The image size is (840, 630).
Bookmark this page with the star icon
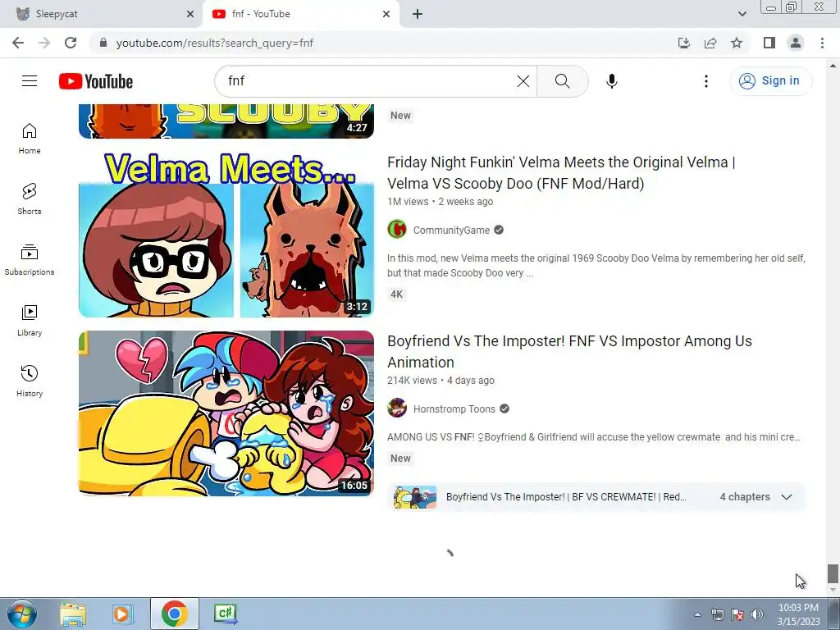(737, 43)
